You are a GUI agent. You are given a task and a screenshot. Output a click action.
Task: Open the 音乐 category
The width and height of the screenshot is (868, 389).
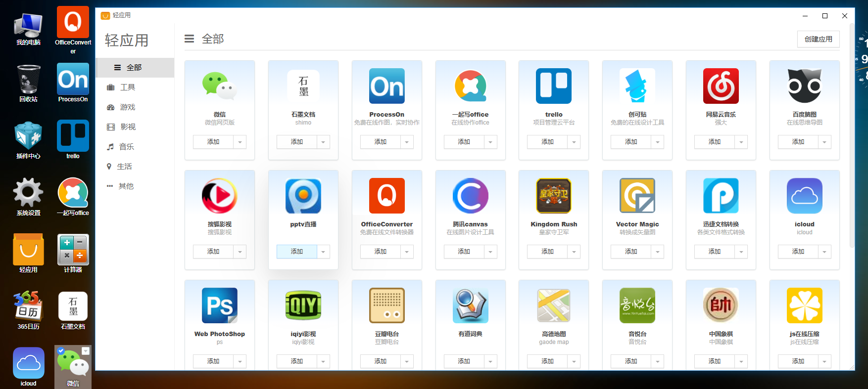tap(135, 147)
